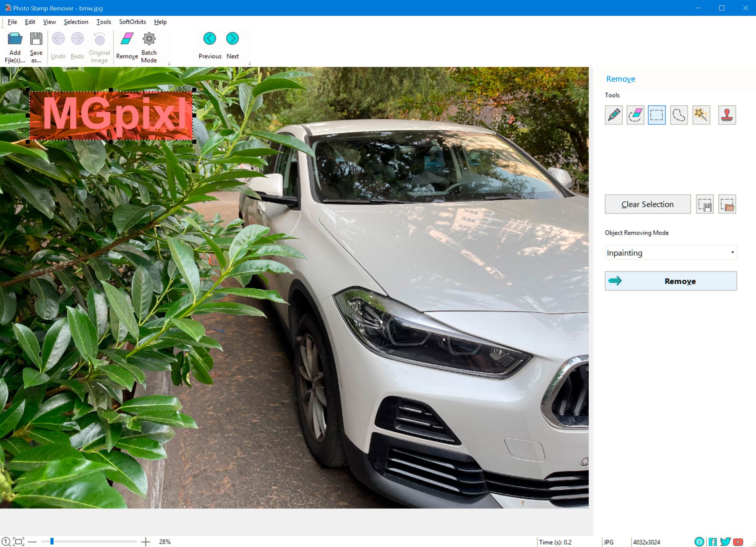The width and height of the screenshot is (756, 547).
Task: Click the Next image button
Action: [233, 38]
